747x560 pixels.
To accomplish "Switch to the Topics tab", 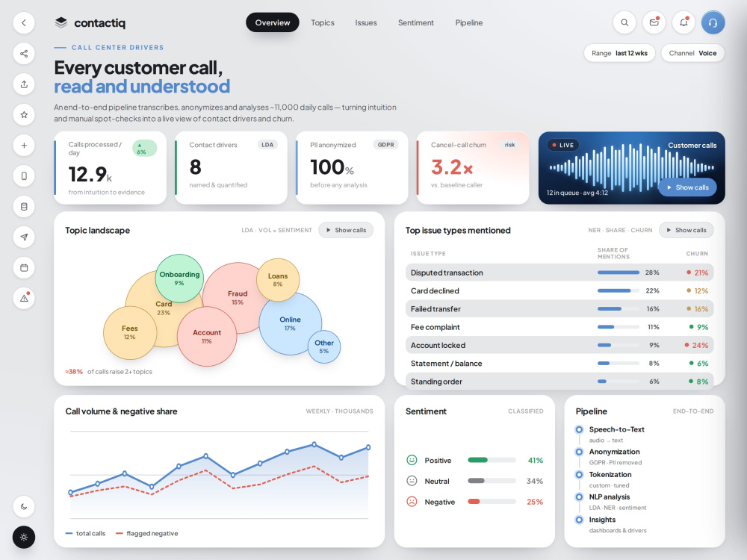I will (x=323, y=22).
